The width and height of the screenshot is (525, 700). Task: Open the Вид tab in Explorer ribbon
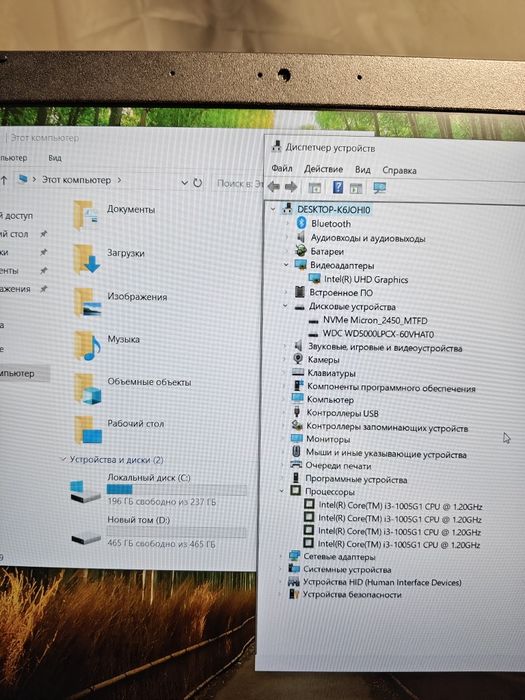click(x=55, y=158)
